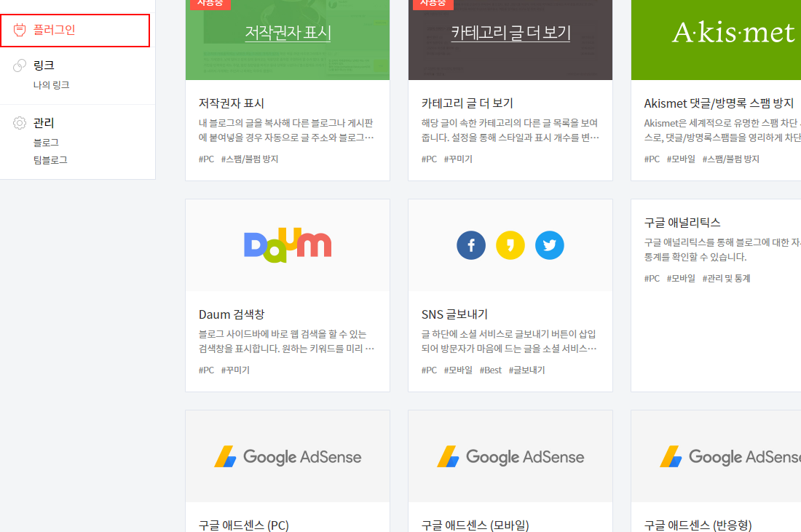Open the 플러그인 menu item
The image size is (801, 532).
(x=75, y=31)
